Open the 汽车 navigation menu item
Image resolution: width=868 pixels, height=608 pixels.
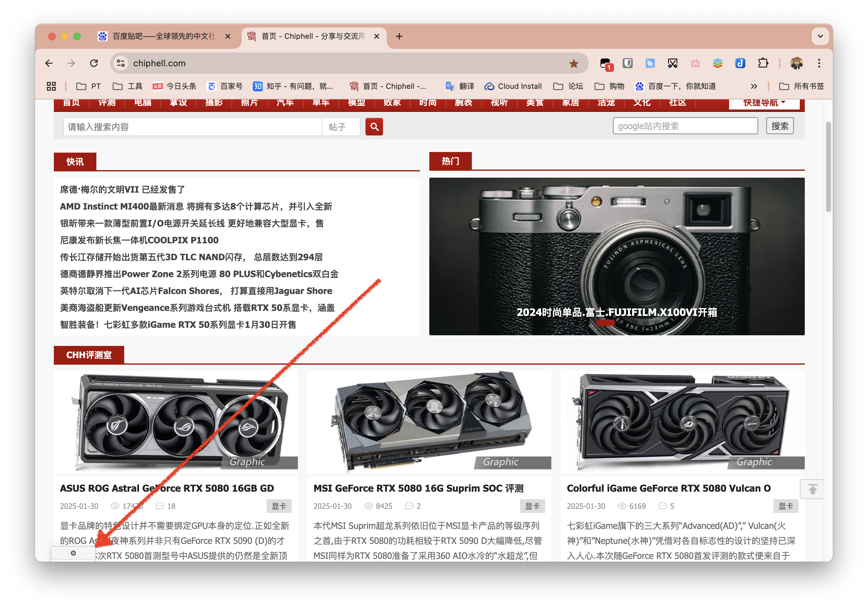click(285, 103)
